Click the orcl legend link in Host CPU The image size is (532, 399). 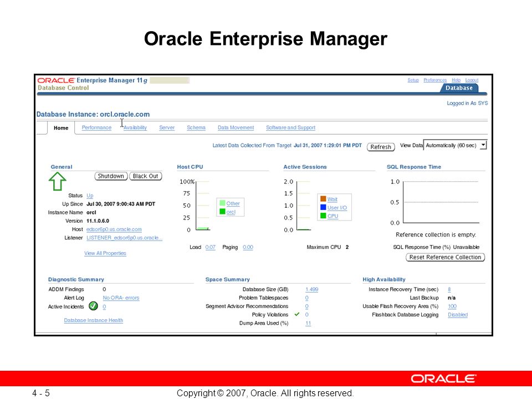pyautogui.click(x=231, y=212)
